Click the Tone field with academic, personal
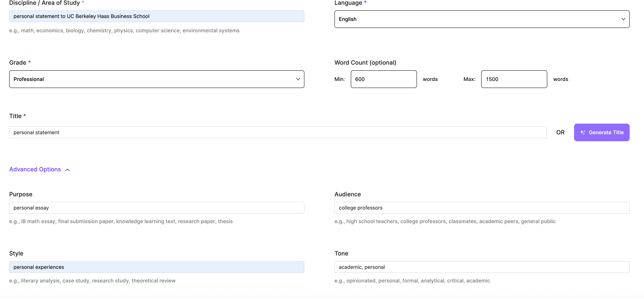This screenshot has height=299, width=644. click(x=482, y=267)
